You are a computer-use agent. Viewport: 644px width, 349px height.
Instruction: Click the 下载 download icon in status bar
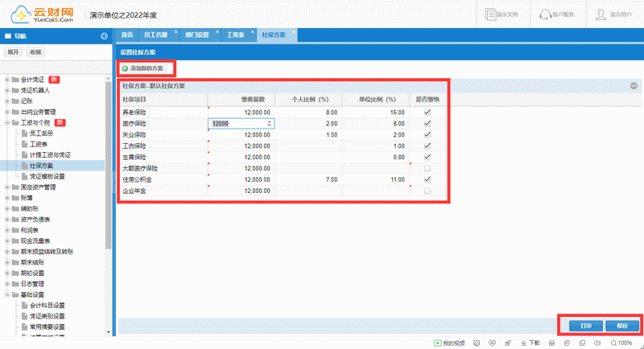point(524,343)
